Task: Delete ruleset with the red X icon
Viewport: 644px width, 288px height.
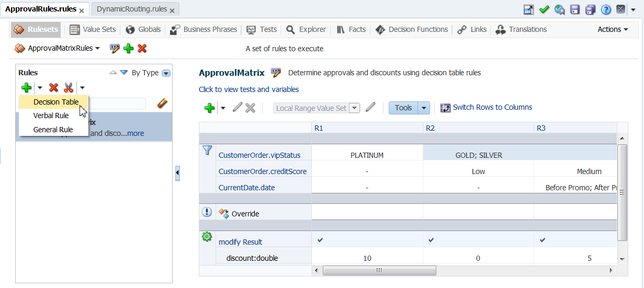Action: (x=142, y=49)
